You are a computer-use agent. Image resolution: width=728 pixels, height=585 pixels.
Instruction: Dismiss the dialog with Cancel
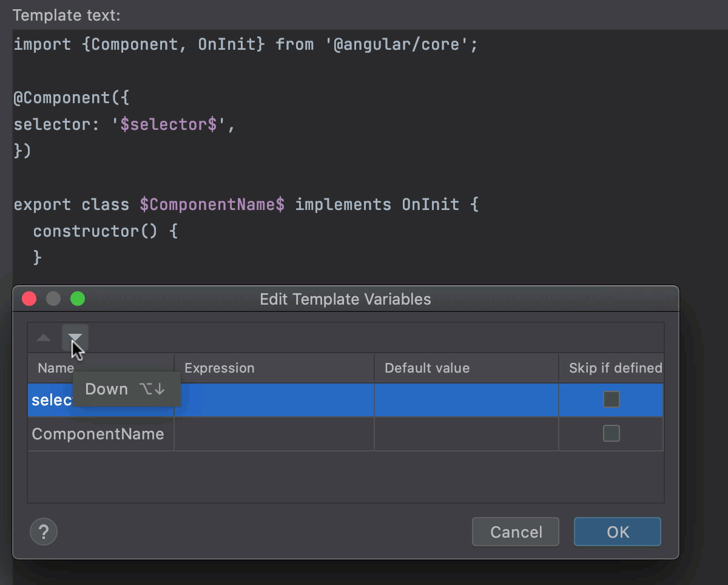(x=515, y=532)
